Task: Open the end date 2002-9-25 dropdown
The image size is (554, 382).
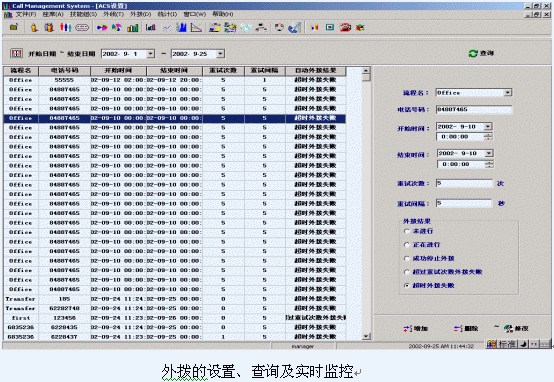Action: tap(220, 54)
